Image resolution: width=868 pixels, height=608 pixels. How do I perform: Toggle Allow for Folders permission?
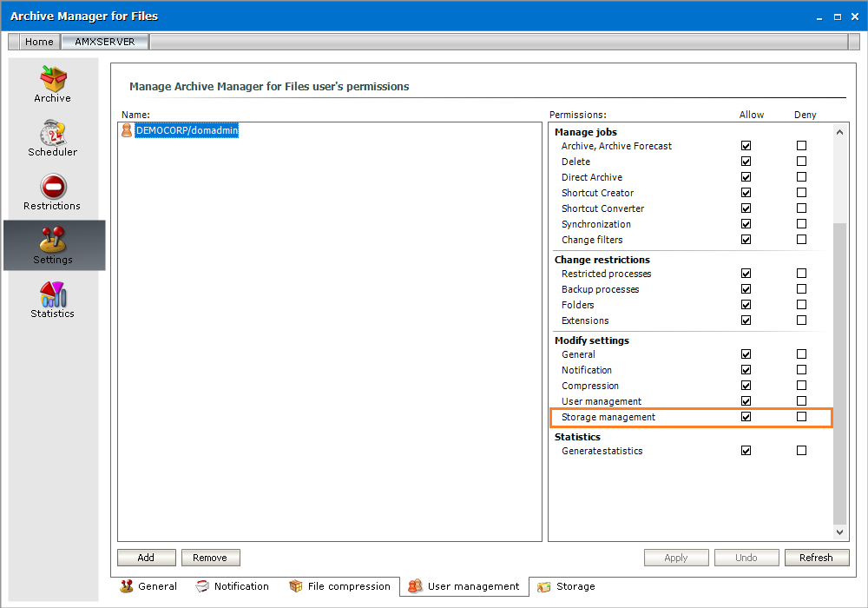tap(746, 305)
